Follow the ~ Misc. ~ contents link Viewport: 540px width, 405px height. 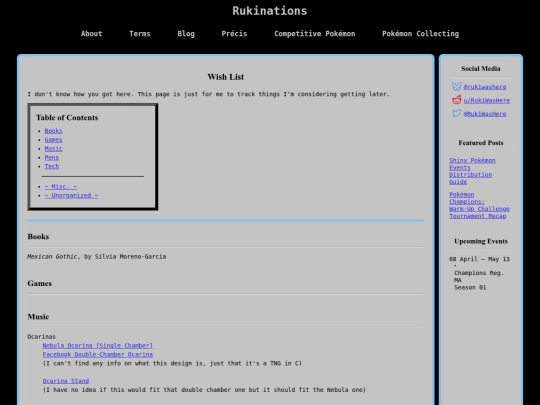(61, 186)
